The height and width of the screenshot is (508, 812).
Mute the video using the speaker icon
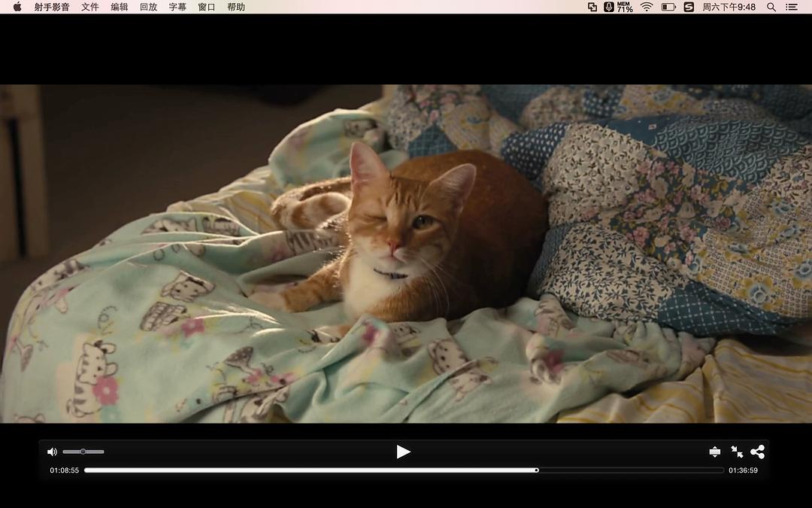[52, 452]
